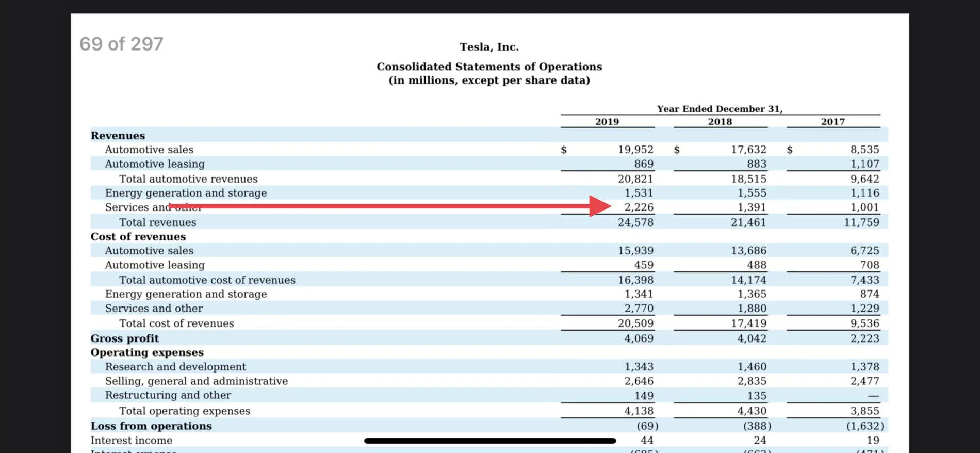The image size is (980, 453).
Task: Select the 4,138 total operating expenses value
Action: [x=639, y=411]
